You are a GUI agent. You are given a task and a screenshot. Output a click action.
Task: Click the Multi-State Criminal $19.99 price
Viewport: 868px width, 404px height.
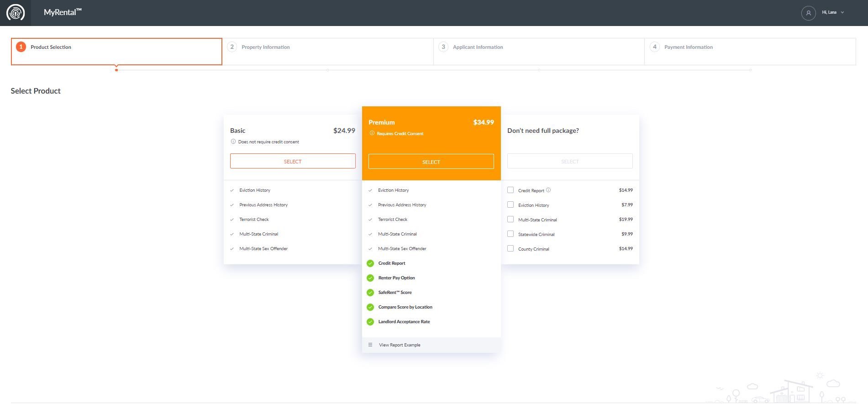[x=626, y=219]
